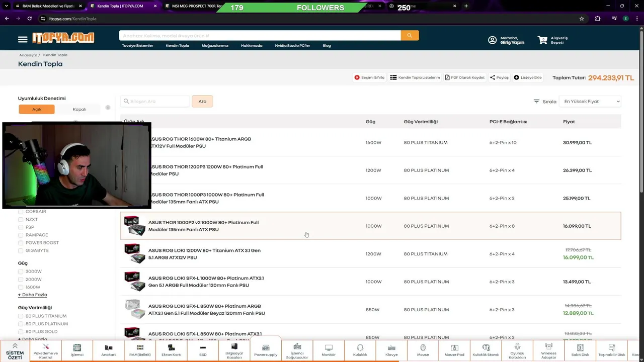The image size is (644, 362).
Task: Check 80 PLUS TITANIUM filter
Action: point(21,316)
